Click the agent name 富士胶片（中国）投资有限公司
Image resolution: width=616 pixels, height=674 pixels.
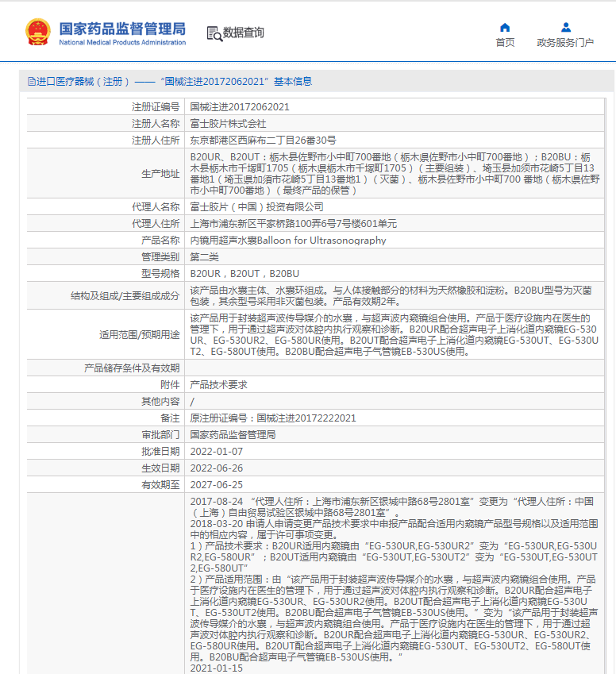[256, 206]
